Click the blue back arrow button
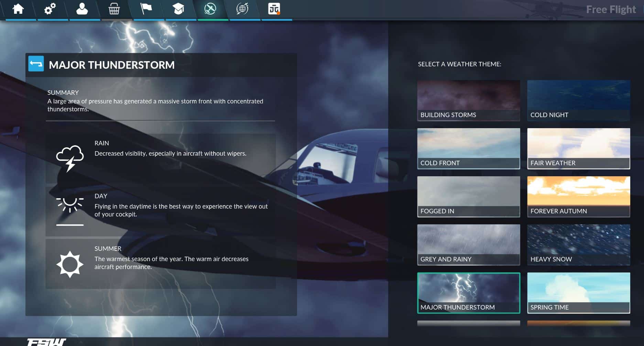 [36, 64]
